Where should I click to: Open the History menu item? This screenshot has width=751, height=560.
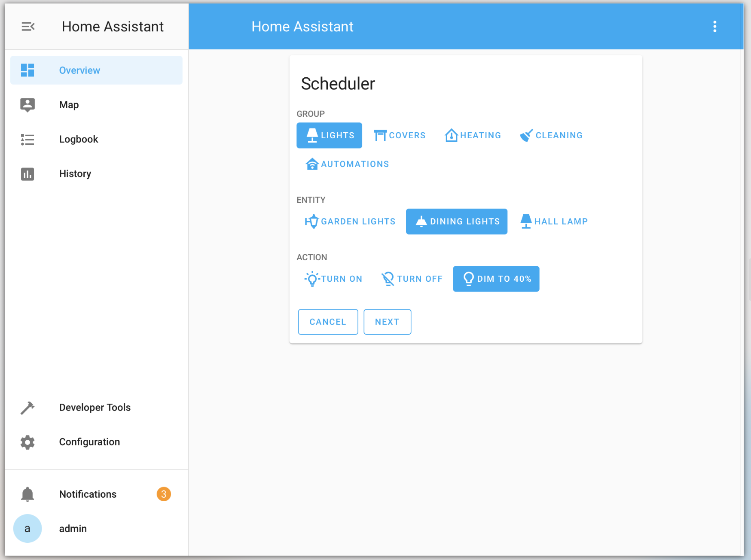coord(96,173)
